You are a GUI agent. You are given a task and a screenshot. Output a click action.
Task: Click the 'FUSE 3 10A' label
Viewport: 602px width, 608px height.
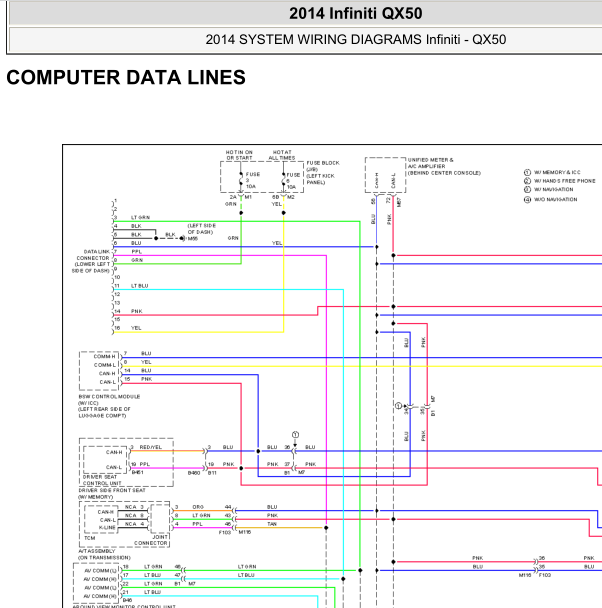[253, 180]
